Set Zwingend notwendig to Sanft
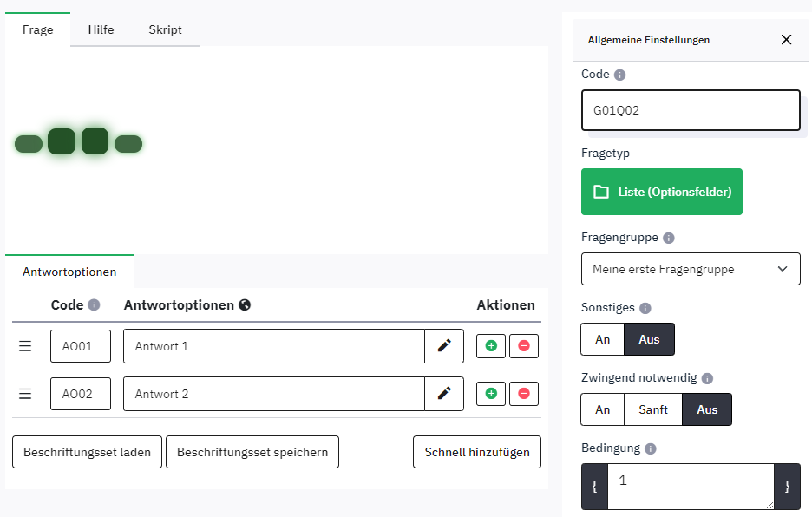Viewport: 812px width, 517px height. pos(653,409)
